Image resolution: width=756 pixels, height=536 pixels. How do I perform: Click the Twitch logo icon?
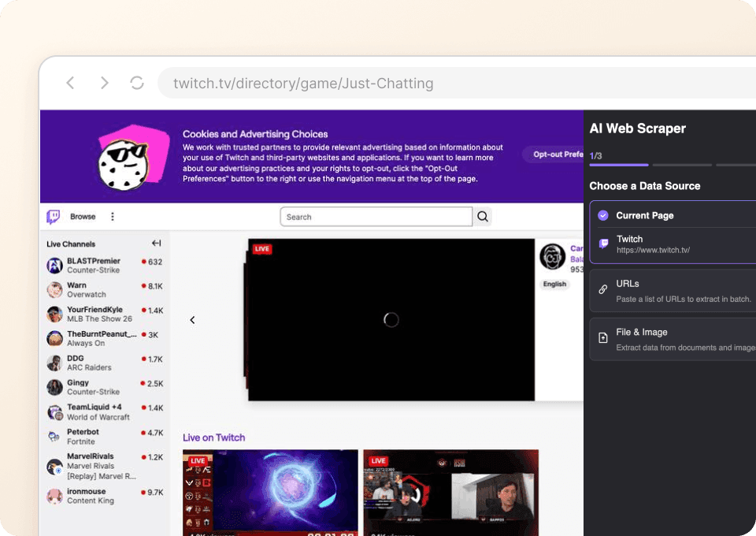coord(54,217)
